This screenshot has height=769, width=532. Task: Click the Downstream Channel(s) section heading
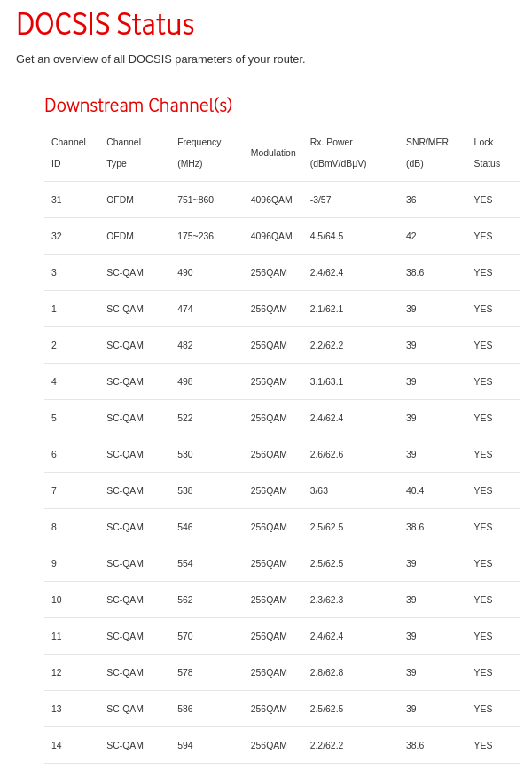[x=138, y=106]
